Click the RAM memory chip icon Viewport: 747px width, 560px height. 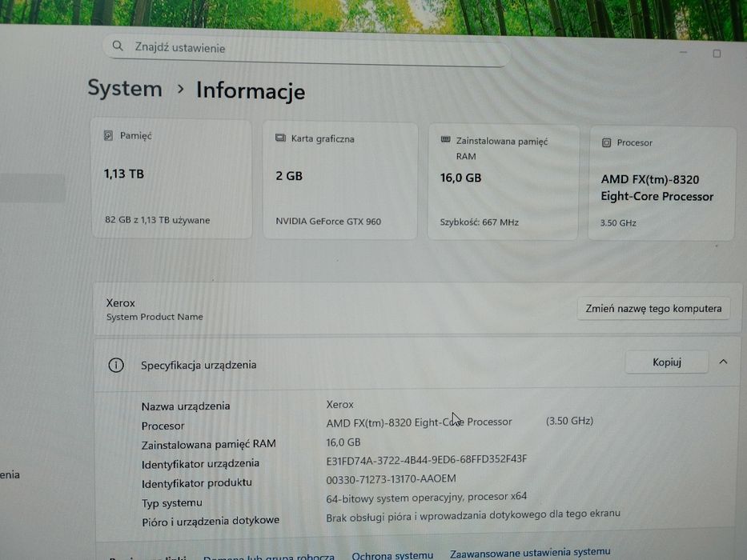tap(445, 139)
